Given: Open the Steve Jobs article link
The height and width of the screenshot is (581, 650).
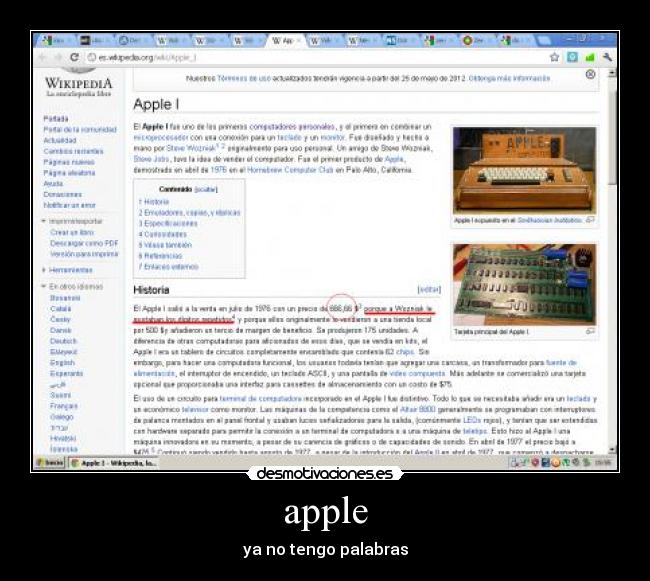Looking at the screenshot, I should click(151, 159).
